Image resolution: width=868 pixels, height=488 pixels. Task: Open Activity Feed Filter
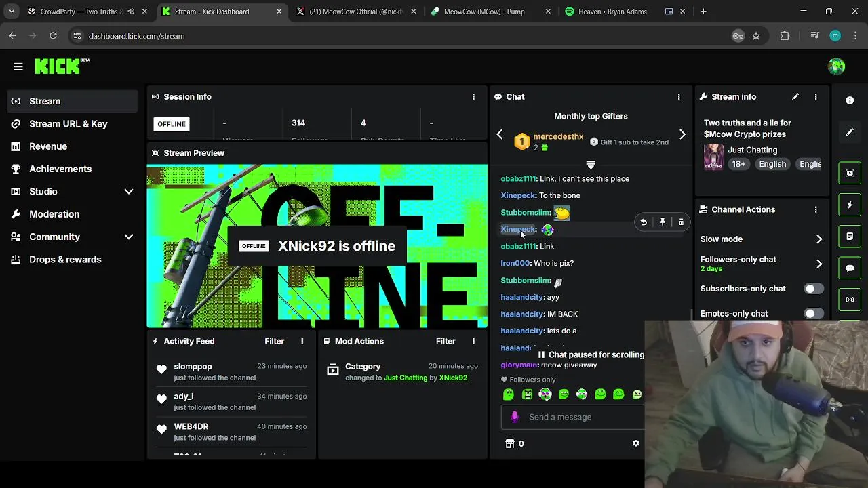(x=275, y=341)
